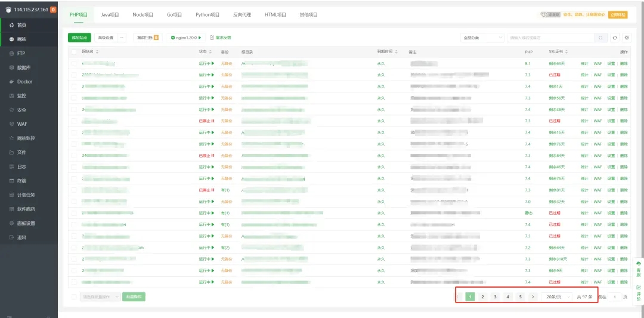Image resolution: width=644 pixels, height=318 pixels.
Task: Open the 全部分类 category dropdown
Action: [482, 38]
